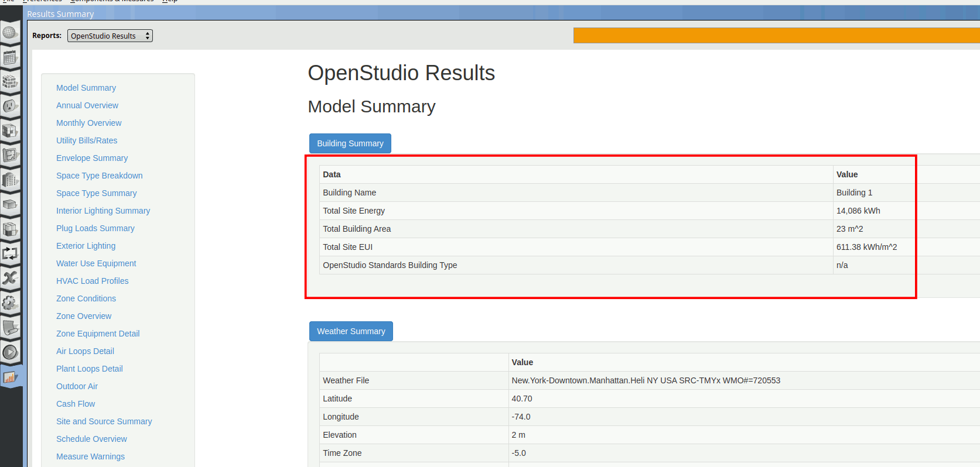Navigate to Site and Source Summary
The height and width of the screenshot is (467, 980).
click(x=104, y=421)
